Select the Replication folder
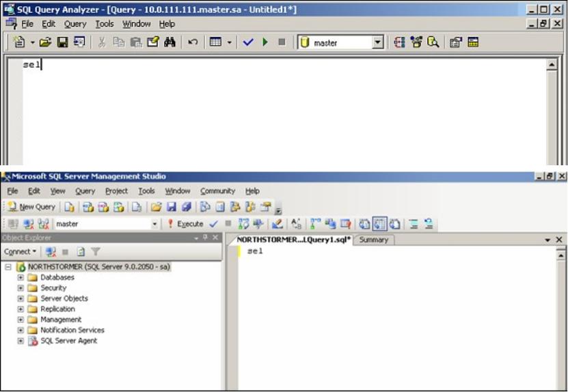This screenshot has width=568, height=392. pyautogui.click(x=57, y=309)
